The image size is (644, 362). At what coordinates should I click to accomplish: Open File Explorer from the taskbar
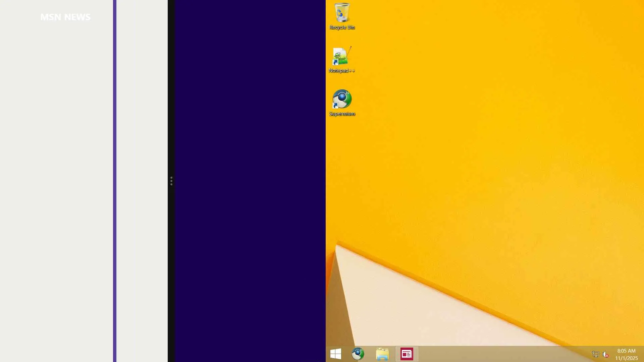[x=382, y=354]
